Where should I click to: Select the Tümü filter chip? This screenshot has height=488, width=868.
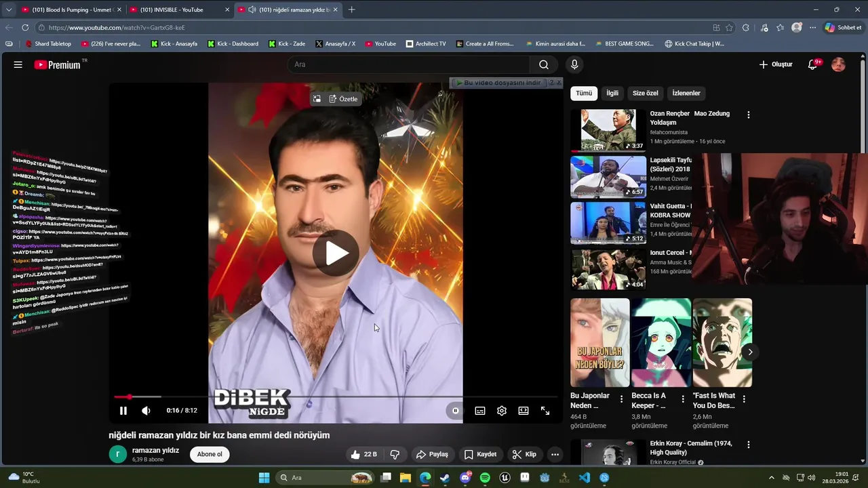click(x=584, y=93)
